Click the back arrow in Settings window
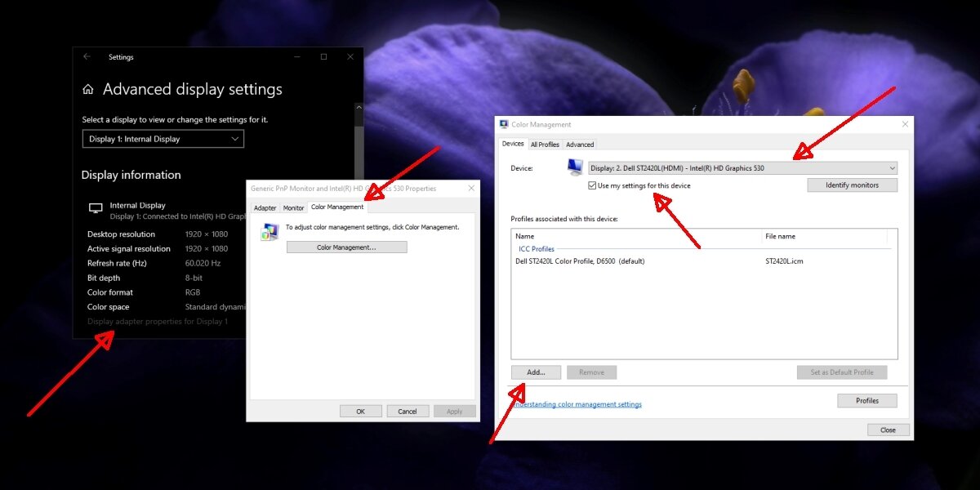The height and width of the screenshot is (490, 980). pyautogui.click(x=87, y=57)
